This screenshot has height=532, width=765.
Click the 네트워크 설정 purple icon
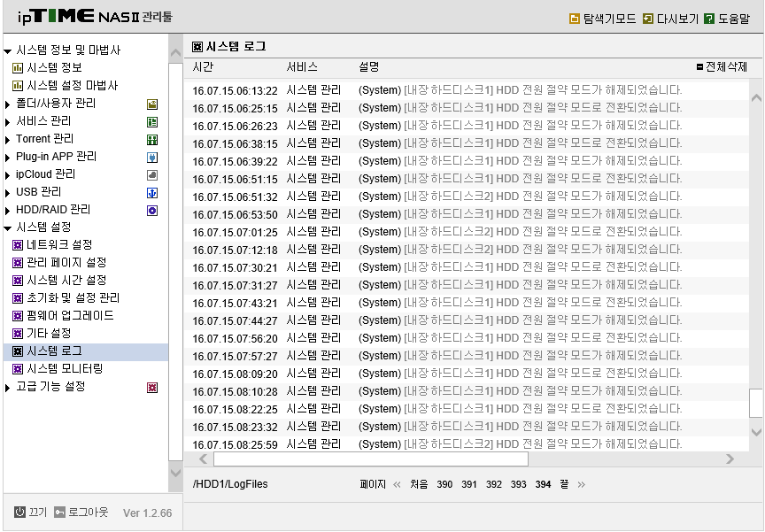tap(18, 245)
